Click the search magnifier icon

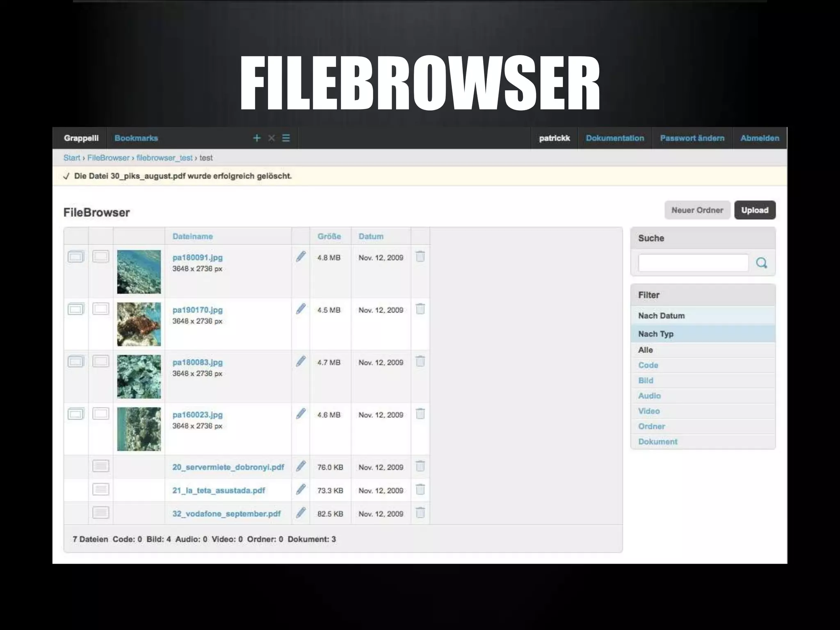(x=761, y=263)
